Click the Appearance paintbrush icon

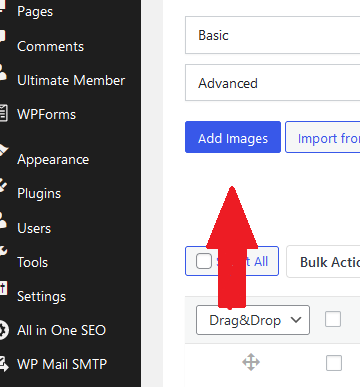click(x=3, y=151)
